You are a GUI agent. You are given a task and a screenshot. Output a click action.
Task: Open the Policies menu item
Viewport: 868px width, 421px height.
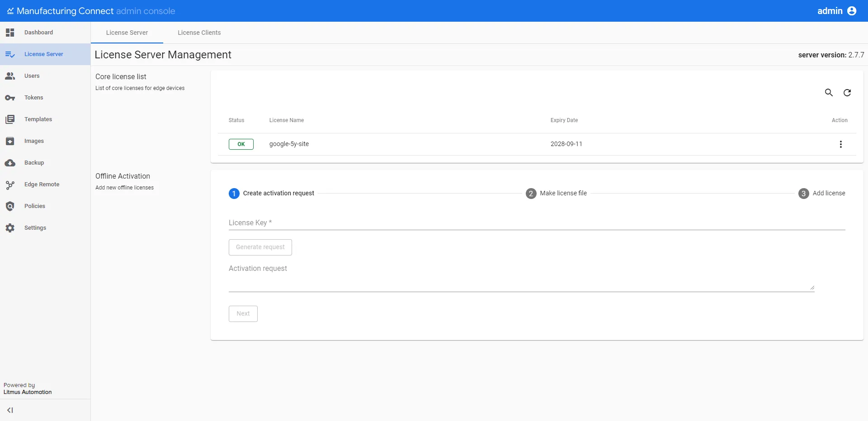point(45,206)
